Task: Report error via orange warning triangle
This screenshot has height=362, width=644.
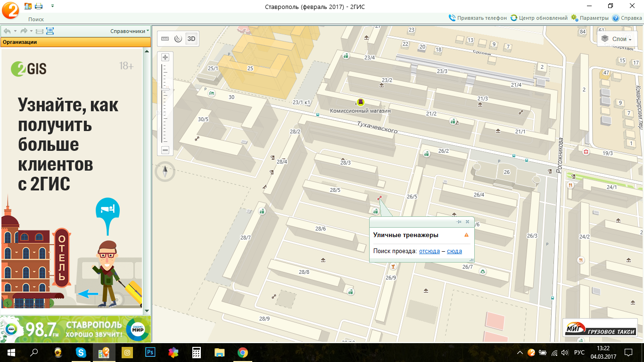Action: [466, 235]
